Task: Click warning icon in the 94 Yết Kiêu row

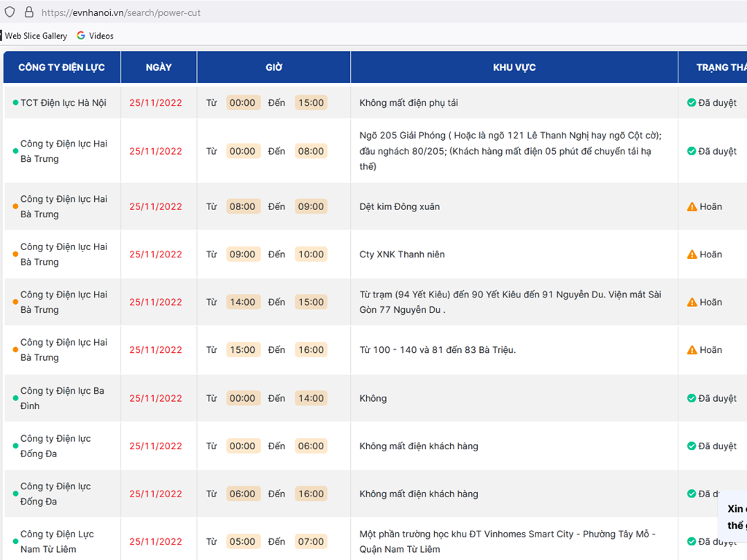Action: point(692,302)
